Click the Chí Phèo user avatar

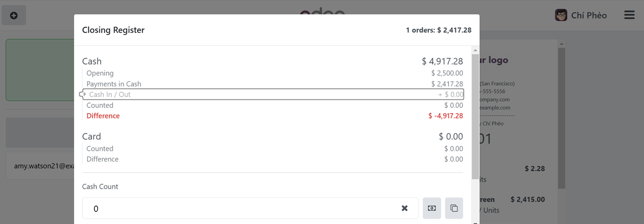coord(561,15)
